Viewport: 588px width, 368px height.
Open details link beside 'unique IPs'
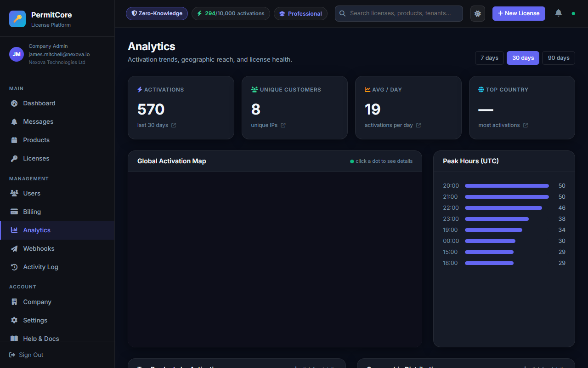point(283,125)
